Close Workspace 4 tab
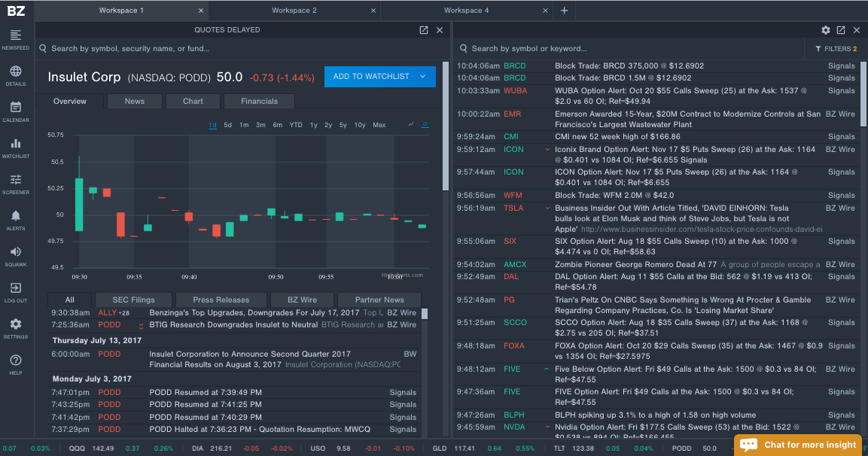This screenshot has height=456, width=868. click(x=545, y=11)
